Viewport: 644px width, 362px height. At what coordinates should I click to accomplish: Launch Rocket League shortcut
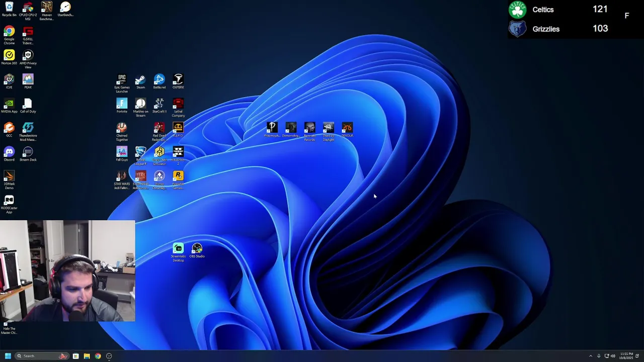click(140, 156)
